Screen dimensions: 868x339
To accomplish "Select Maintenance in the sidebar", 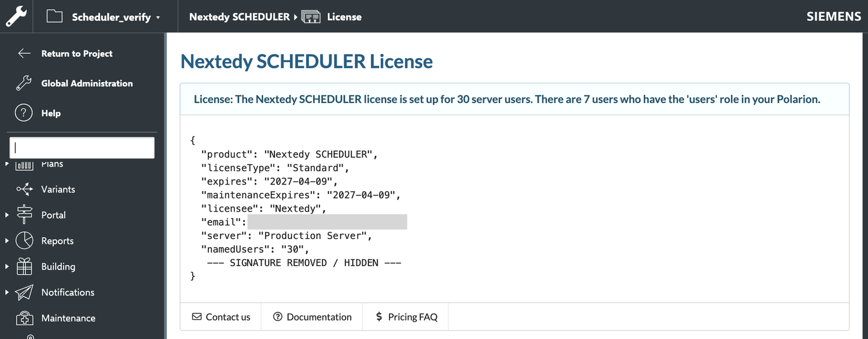I will (68, 318).
